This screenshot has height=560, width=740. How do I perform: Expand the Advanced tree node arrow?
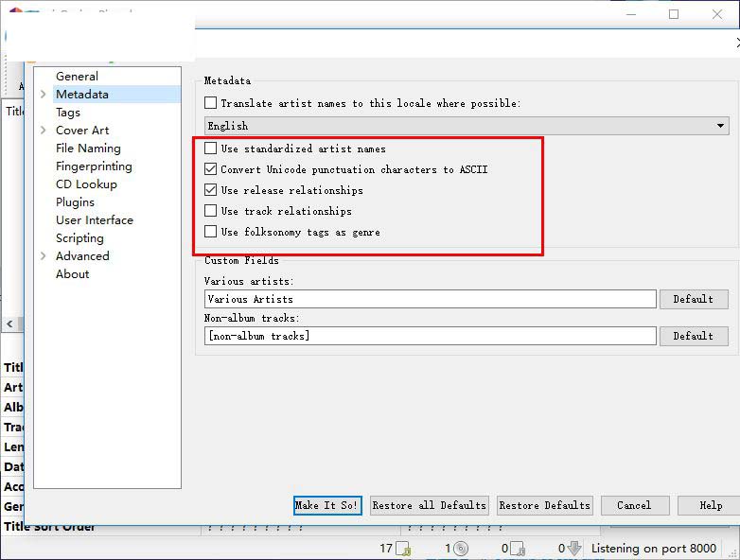point(43,255)
